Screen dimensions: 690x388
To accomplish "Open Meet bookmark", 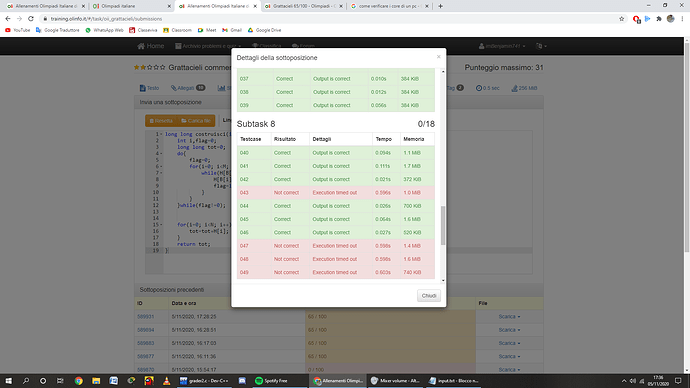I will coord(207,30).
